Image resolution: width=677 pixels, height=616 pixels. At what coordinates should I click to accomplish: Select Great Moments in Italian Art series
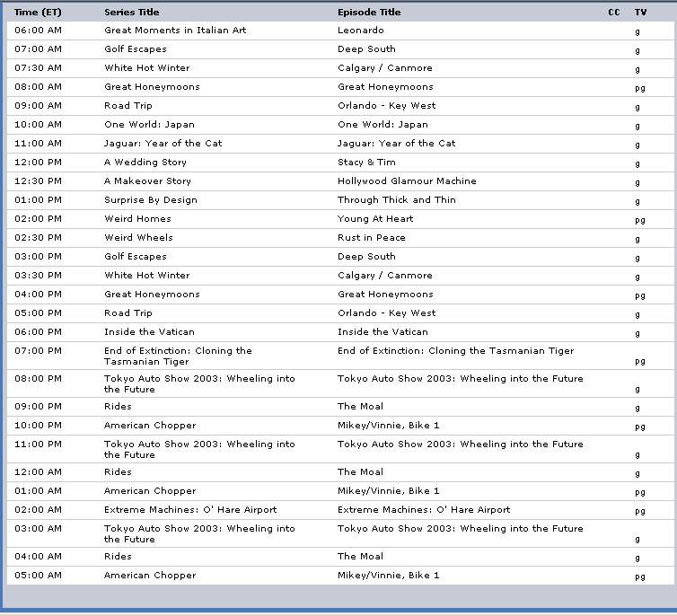(x=175, y=31)
